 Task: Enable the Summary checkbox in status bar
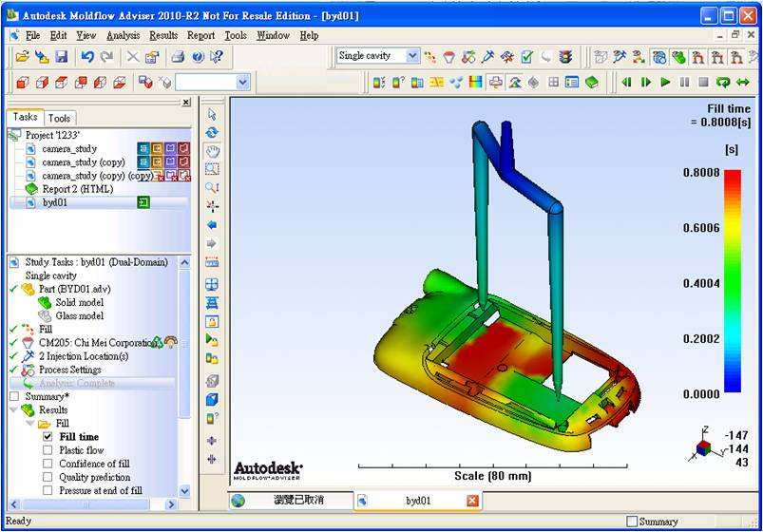pos(632,522)
